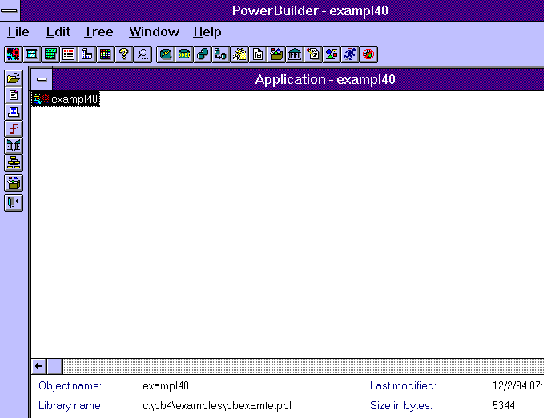The image size is (544, 418).
Task: Open the PowerBuilder window control menu box
Action: point(10,10)
